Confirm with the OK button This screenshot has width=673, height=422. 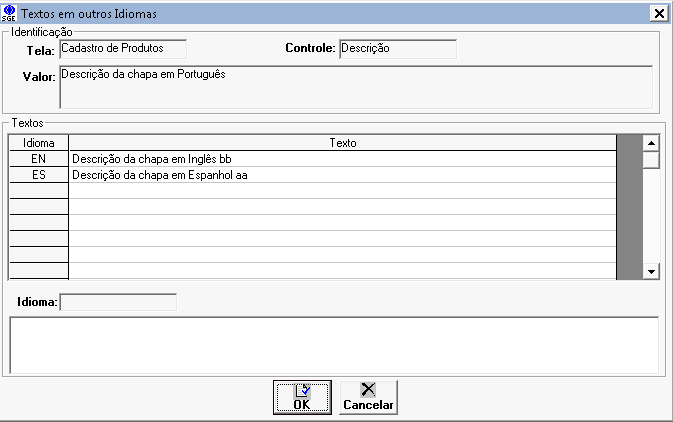pyautogui.click(x=302, y=397)
